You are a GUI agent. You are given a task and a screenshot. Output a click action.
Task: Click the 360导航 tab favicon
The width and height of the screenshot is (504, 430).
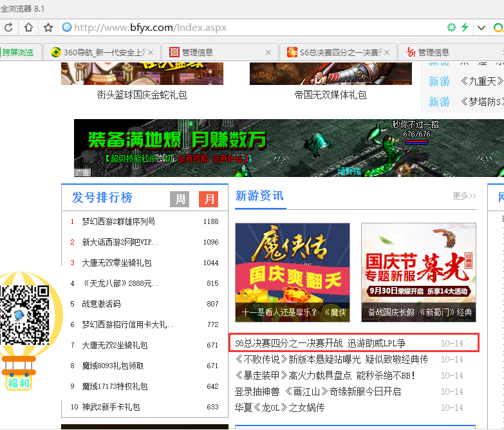pyautogui.click(x=55, y=52)
